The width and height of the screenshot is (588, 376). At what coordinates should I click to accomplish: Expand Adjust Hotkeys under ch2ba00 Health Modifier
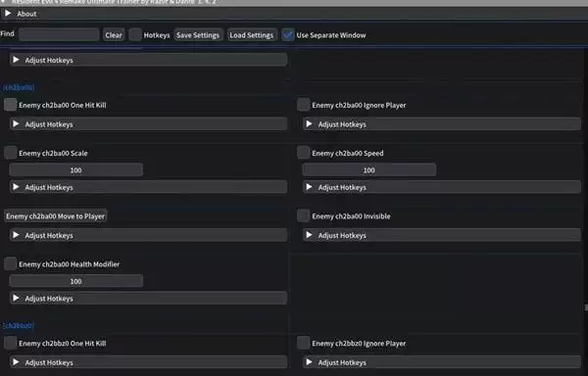coord(149,298)
